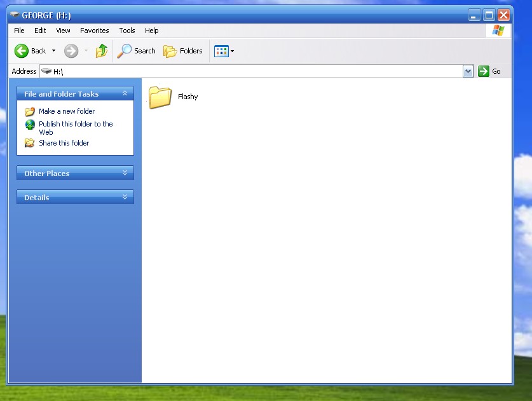532x401 pixels.
Task: Expand the Other Places panel
Action: point(125,173)
